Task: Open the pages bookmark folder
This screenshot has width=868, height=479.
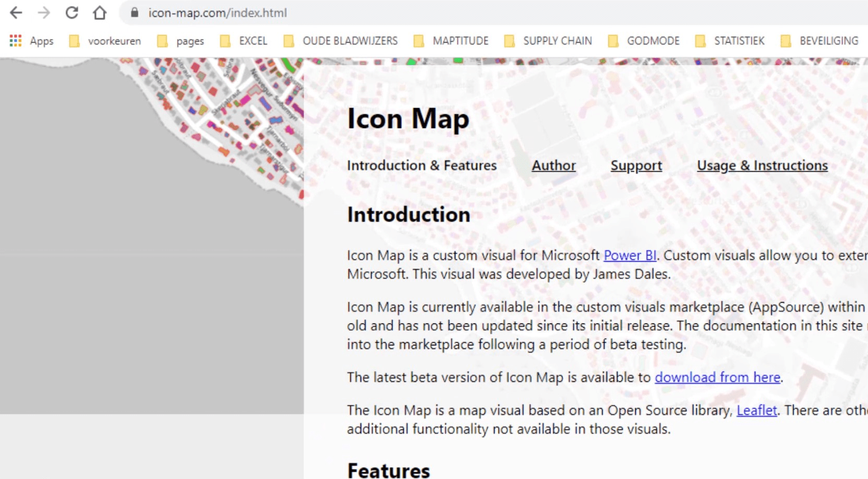Action: point(181,41)
